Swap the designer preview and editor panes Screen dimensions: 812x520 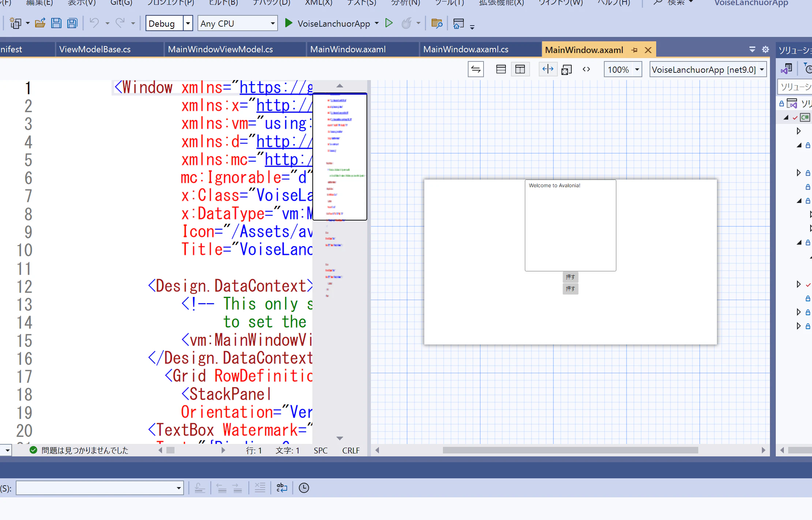[475, 69]
